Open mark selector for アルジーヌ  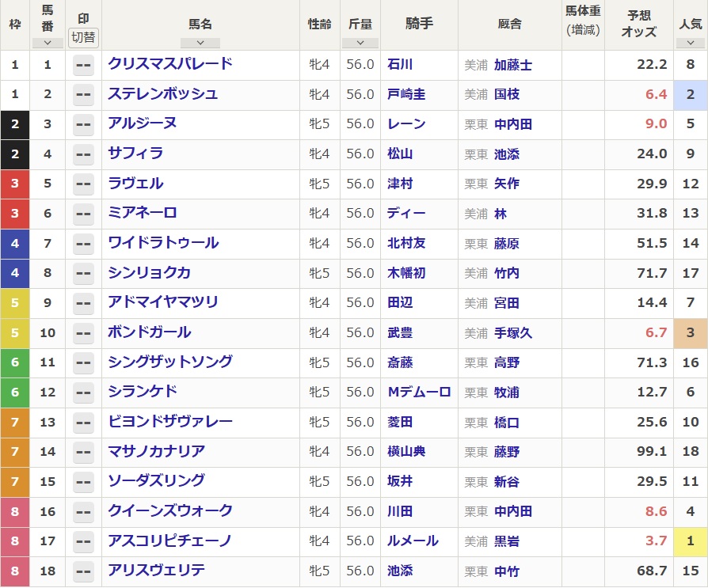pyautogui.click(x=83, y=124)
